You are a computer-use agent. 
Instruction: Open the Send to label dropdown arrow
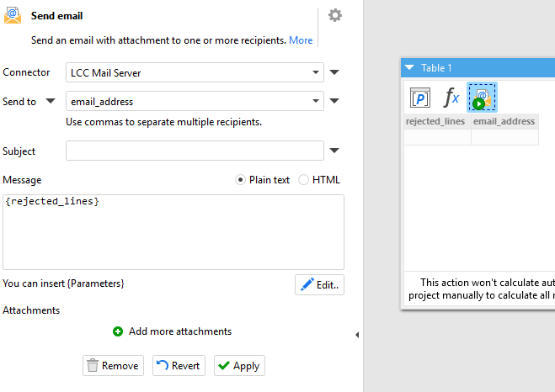(50, 102)
